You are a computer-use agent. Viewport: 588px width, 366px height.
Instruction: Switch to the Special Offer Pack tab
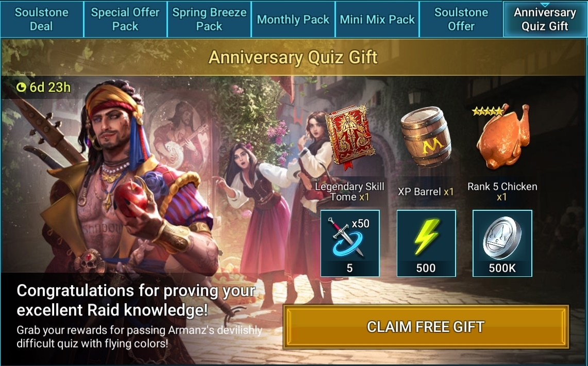coord(125,19)
